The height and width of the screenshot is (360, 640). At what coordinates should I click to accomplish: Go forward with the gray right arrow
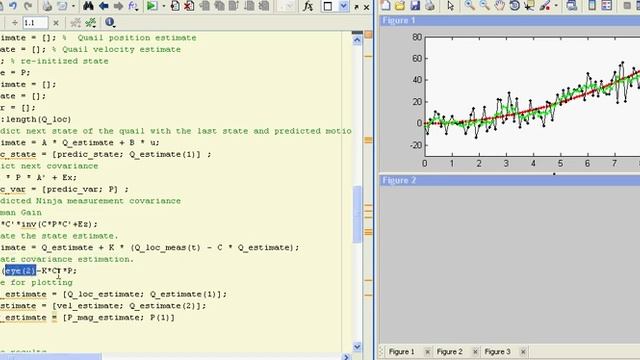click(118, 6)
